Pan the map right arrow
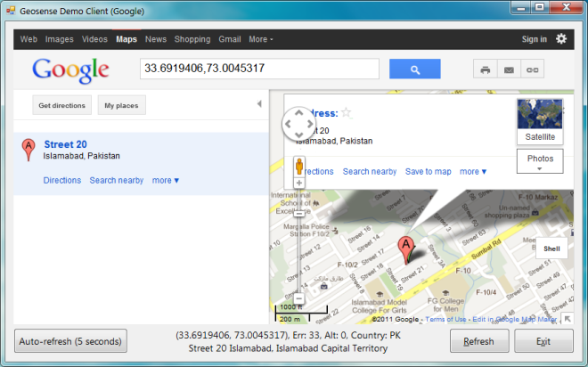The height and width of the screenshot is (367, 588). coord(310,124)
